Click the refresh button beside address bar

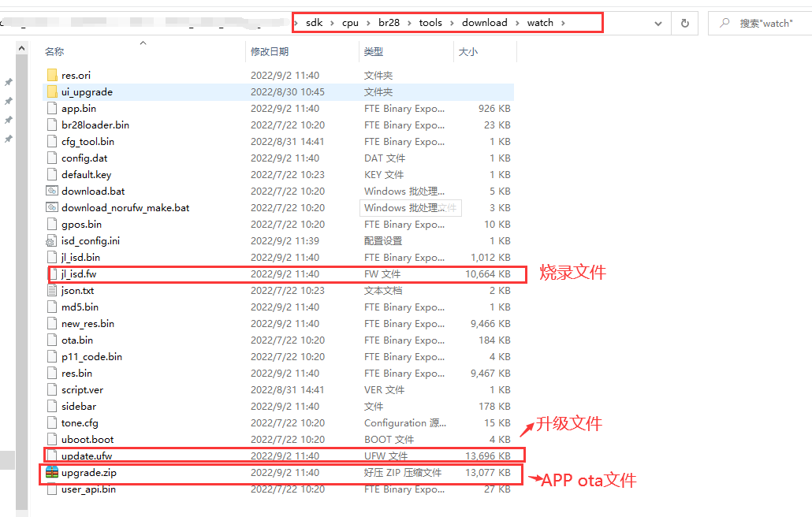pos(684,24)
